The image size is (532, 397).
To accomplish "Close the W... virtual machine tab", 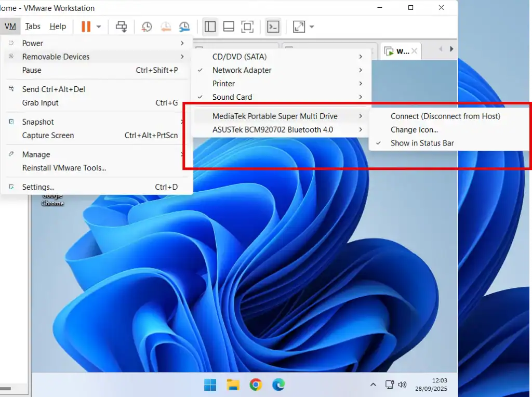I will click(414, 51).
